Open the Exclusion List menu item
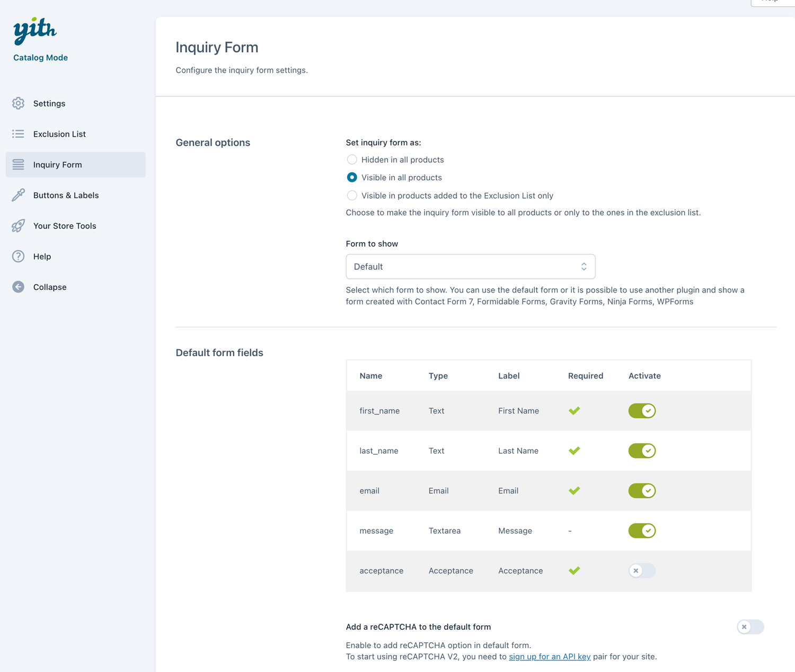The width and height of the screenshot is (795, 672). coord(59,134)
